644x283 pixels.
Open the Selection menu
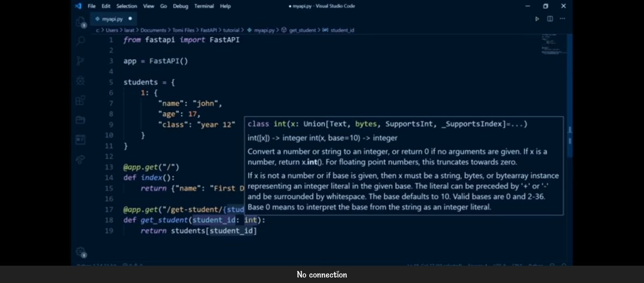[x=127, y=6]
